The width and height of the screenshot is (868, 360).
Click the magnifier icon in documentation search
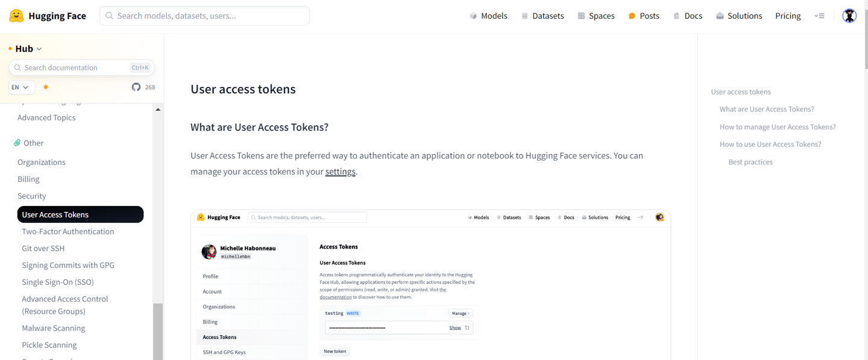pos(17,67)
